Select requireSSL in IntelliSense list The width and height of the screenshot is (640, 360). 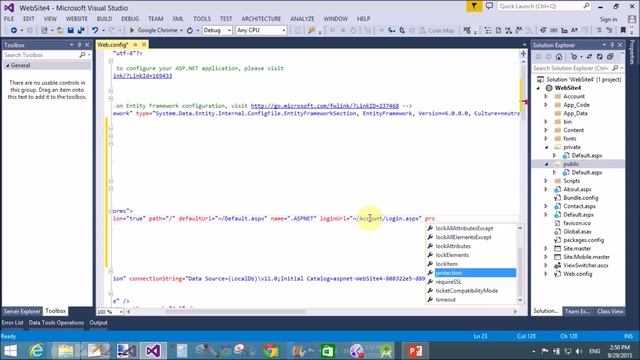(449, 282)
